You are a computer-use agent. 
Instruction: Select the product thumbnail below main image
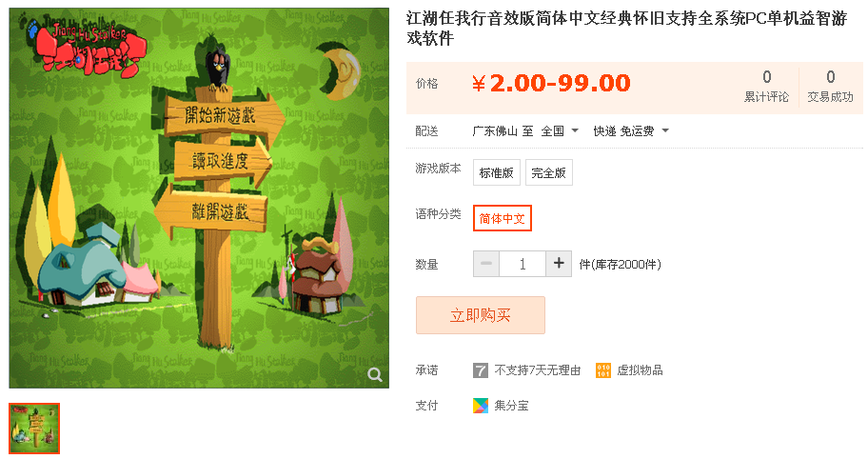pyautogui.click(x=34, y=429)
